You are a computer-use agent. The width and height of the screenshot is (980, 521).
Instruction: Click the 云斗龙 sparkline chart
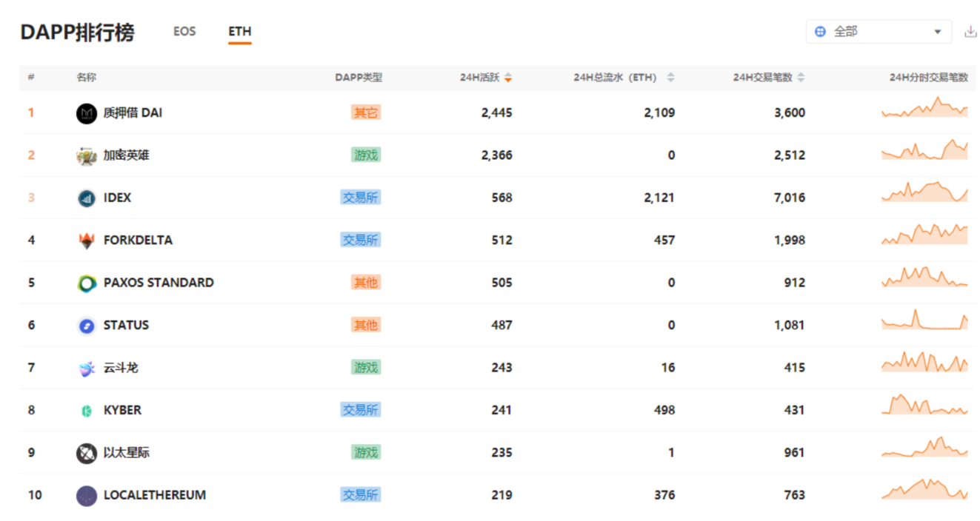924,361
